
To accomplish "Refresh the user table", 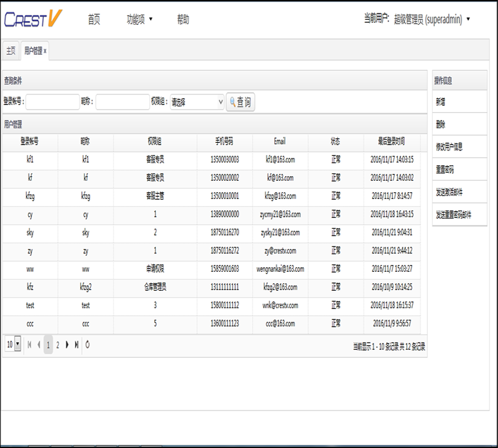I will coord(88,344).
